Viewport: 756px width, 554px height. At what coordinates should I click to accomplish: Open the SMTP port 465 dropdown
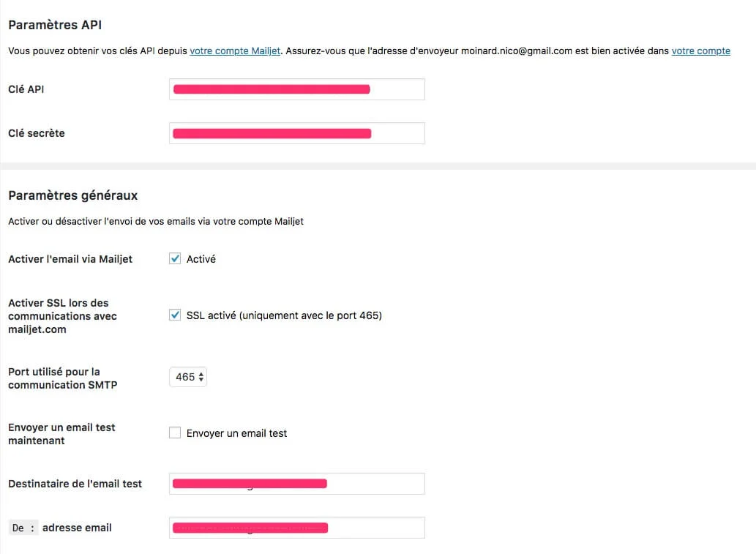tap(188, 377)
